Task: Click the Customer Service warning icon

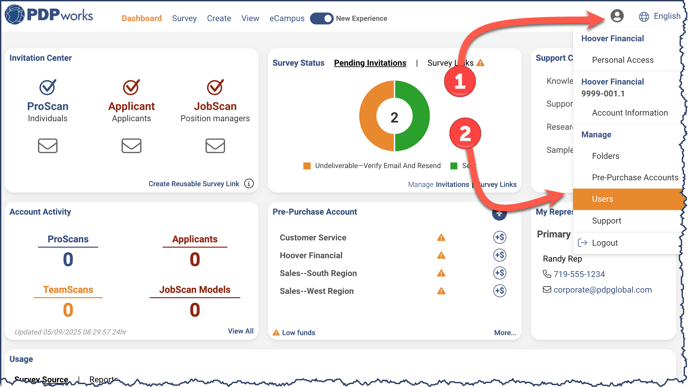Action: (x=441, y=237)
